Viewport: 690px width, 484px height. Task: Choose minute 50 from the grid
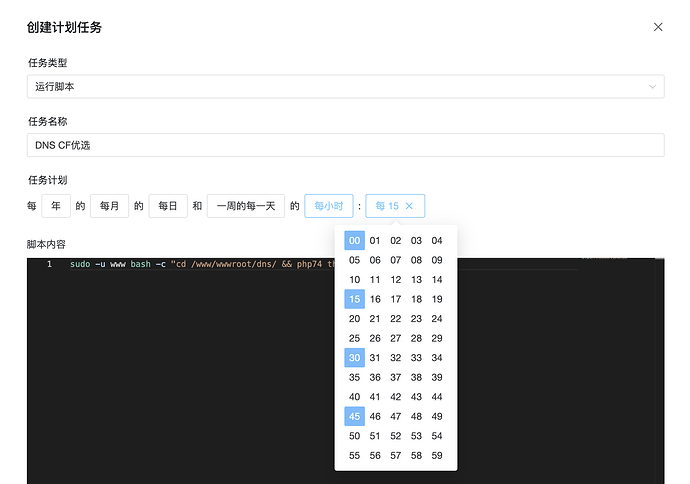(x=355, y=436)
